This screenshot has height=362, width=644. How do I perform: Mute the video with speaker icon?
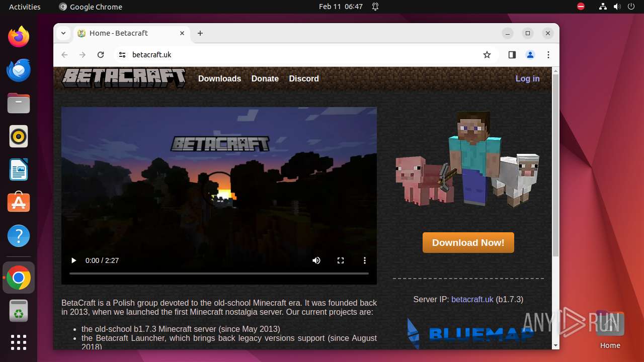point(316,260)
